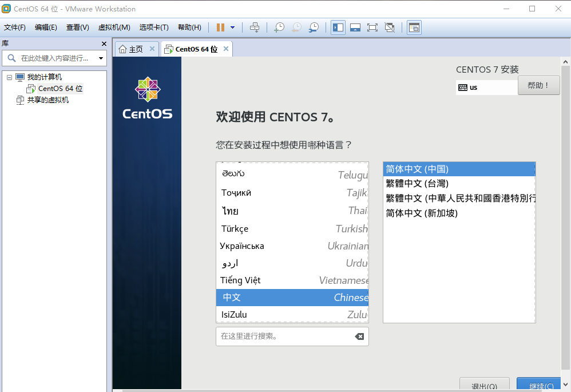The height and width of the screenshot is (392, 571).
Task: Choose IsiZulu Zulu language
Action: (292, 314)
